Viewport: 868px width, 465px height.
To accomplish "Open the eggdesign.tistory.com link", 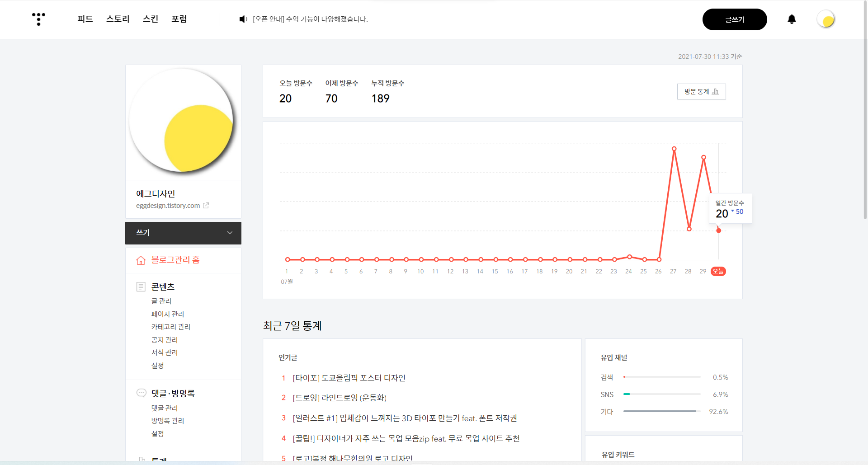I will (168, 206).
